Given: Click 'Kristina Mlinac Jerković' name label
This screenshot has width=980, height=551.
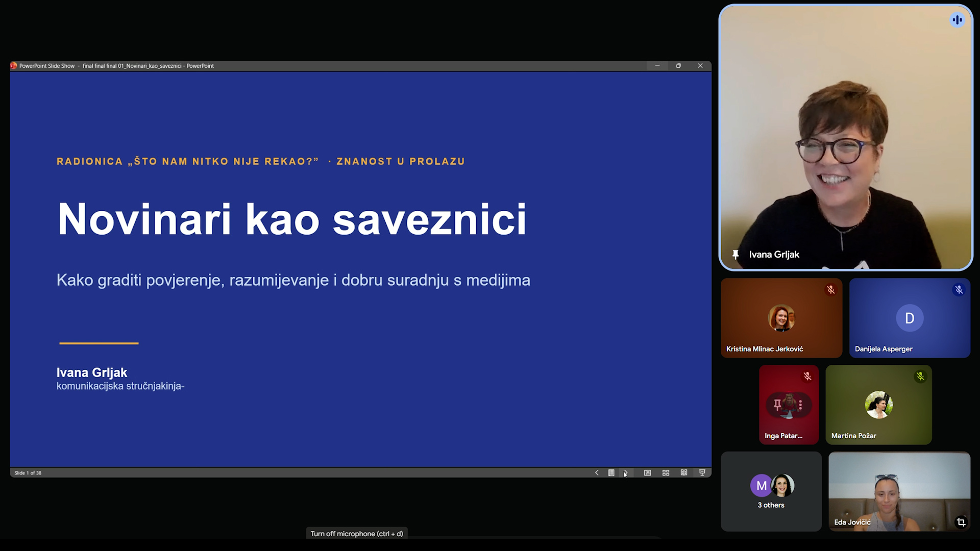Looking at the screenshot, I should (x=765, y=349).
